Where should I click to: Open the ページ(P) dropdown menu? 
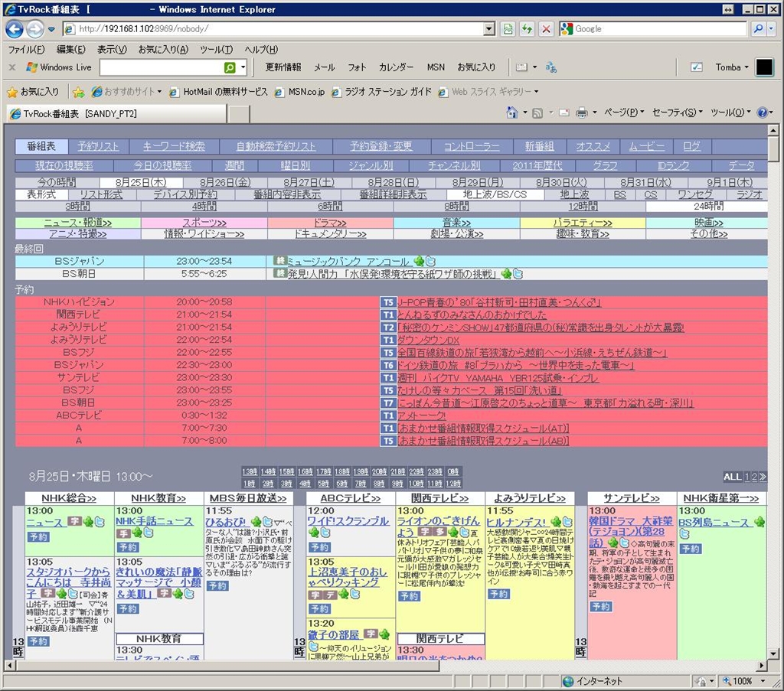(623, 113)
